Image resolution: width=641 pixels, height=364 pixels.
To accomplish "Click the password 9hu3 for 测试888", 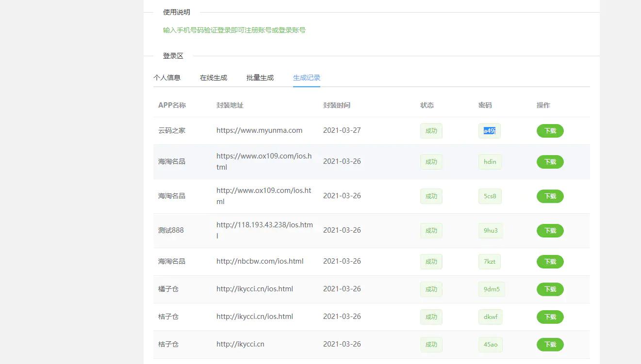I will [490, 231].
